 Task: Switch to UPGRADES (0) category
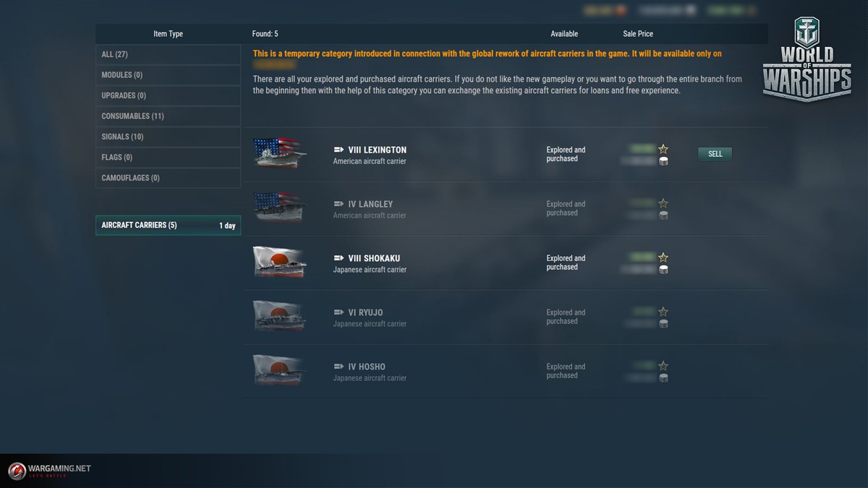168,95
